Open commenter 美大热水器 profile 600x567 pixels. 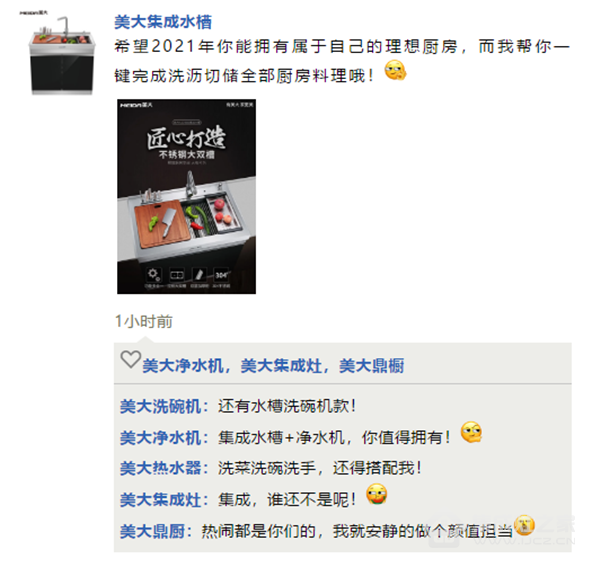161,468
